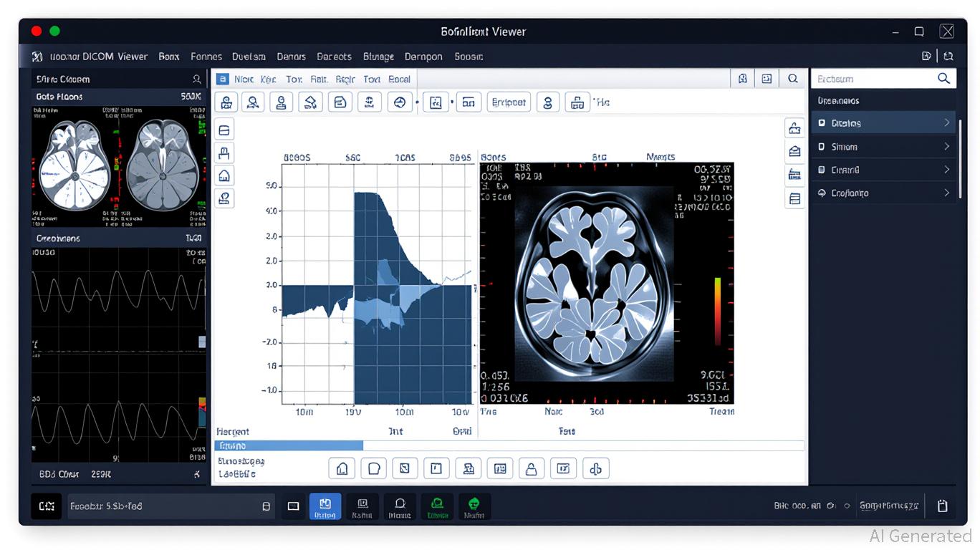Toggle the checkbox beside Simom
The height and width of the screenshot is (550, 980).
click(x=822, y=147)
